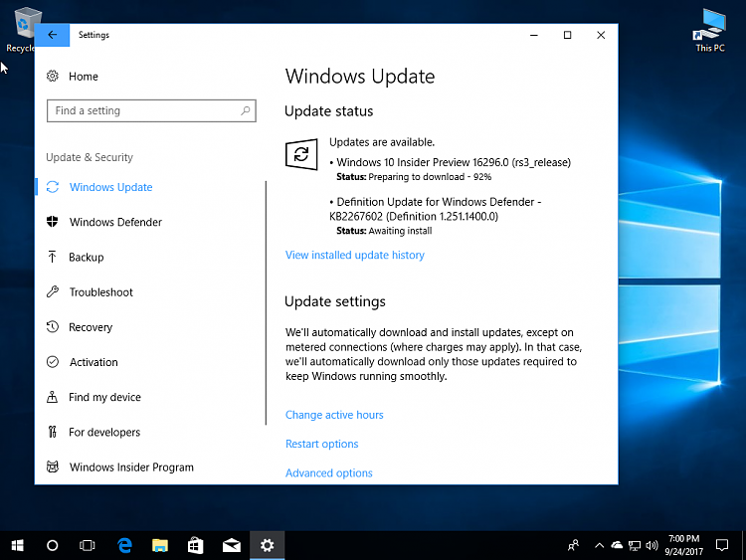
Task: Click the large update status sync icon
Action: [301, 154]
